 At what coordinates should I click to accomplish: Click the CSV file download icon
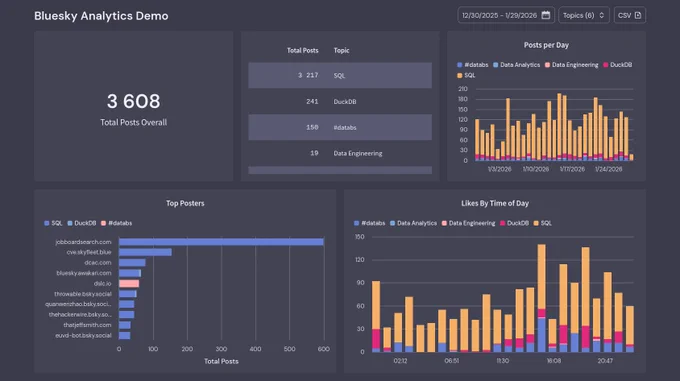pyautogui.click(x=638, y=15)
